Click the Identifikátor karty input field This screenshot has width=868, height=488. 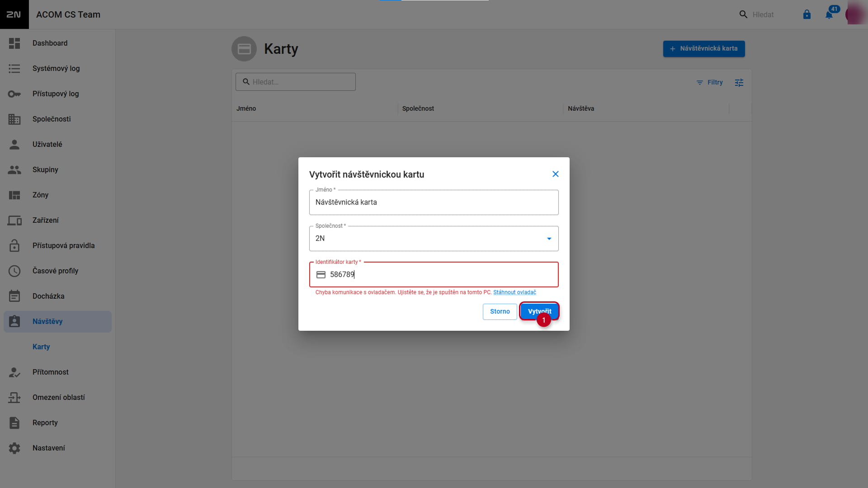pyautogui.click(x=434, y=275)
